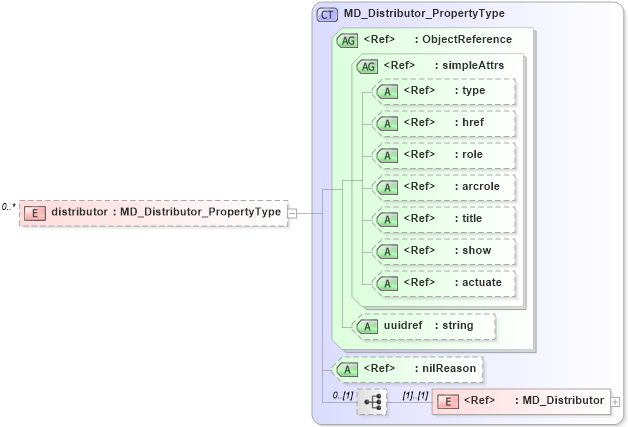
Task: Select the A icon for attribute show
Action: [x=387, y=252]
